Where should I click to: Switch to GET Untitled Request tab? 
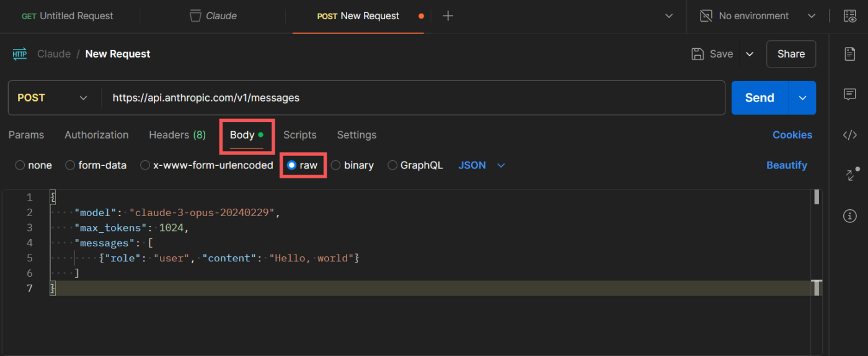68,16
